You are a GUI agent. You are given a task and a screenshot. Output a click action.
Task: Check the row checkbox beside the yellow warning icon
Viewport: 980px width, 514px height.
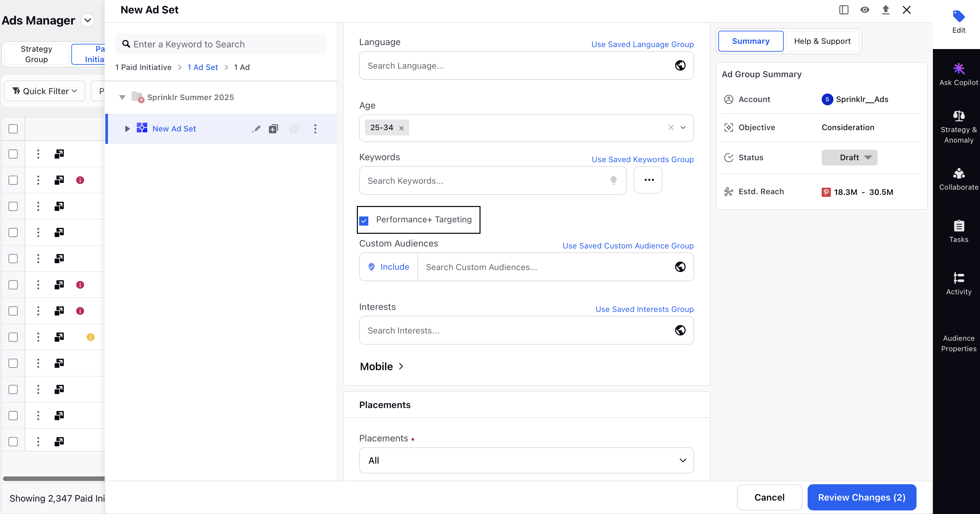[x=13, y=337]
